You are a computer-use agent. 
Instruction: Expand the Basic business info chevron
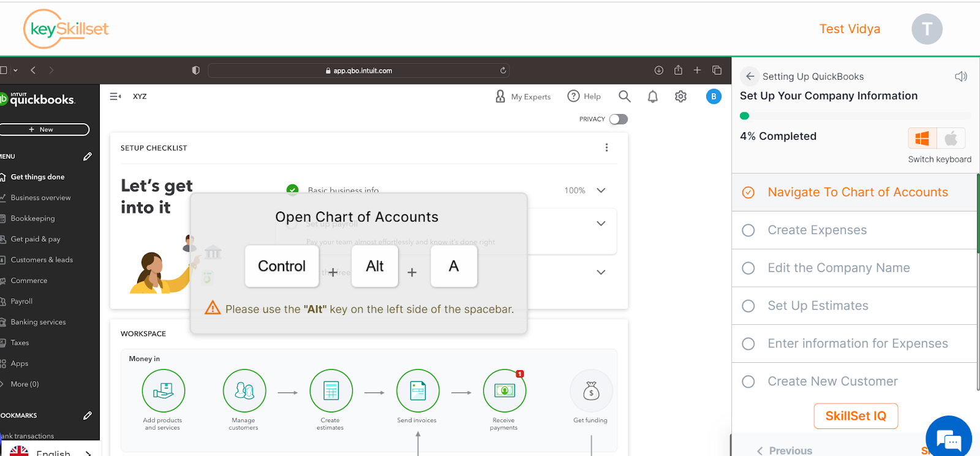[601, 190]
